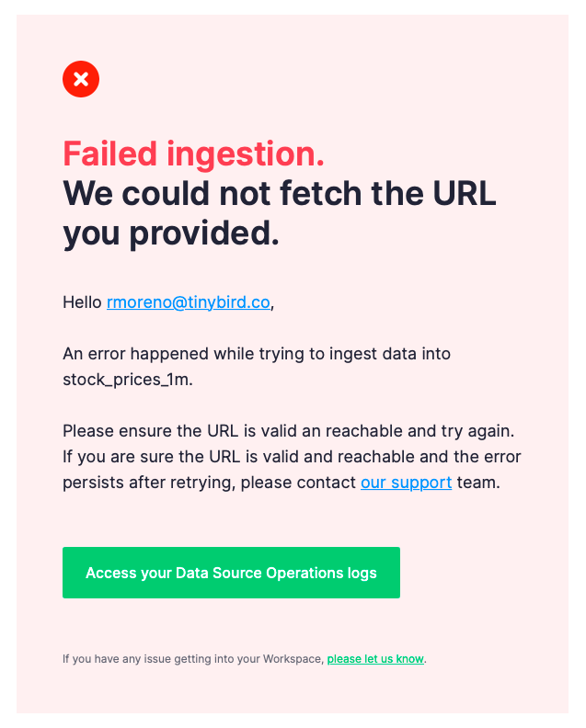The height and width of the screenshot is (728, 586).
Task: Select the stock_prices_1m data source name
Action: 127,380
